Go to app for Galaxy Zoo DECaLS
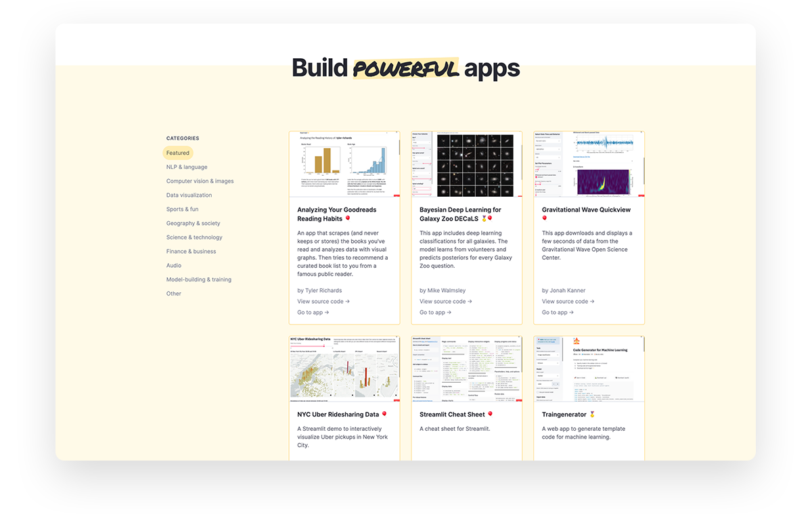Screen dimensions: 812x514 coord(436,312)
